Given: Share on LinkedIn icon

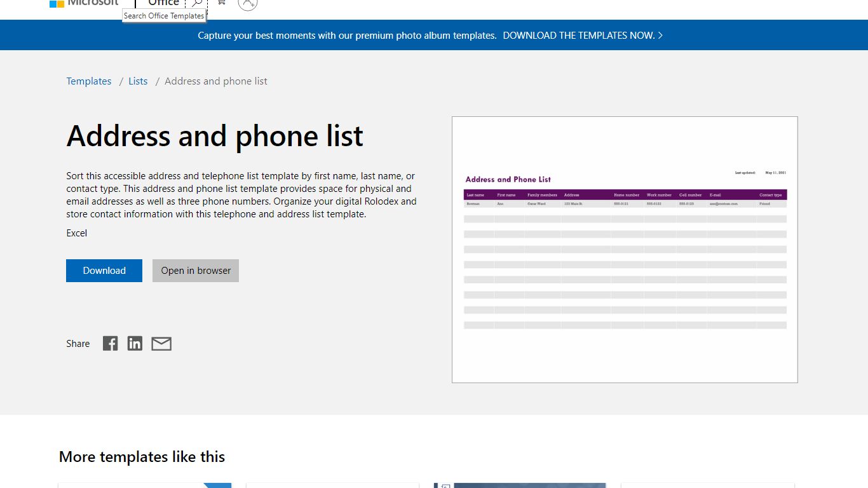Looking at the screenshot, I should coord(135,344).
